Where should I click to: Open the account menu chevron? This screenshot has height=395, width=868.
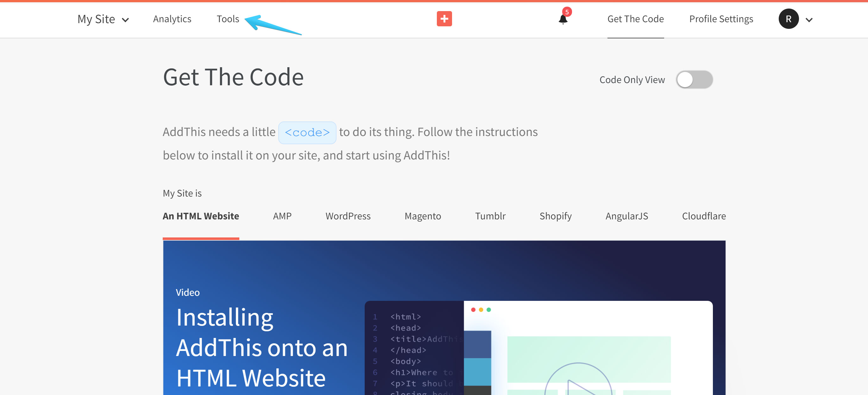point(809,20)
